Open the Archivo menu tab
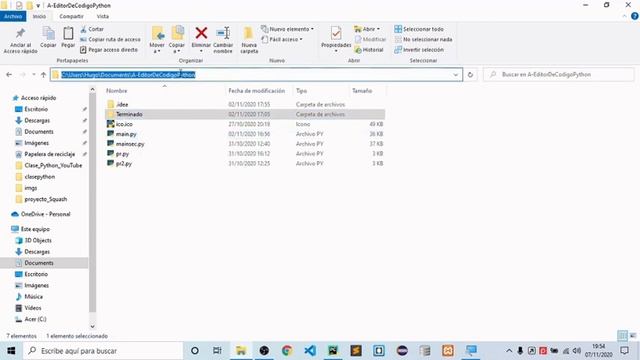This screenshot has height=360, width=640. click(13, 16)
